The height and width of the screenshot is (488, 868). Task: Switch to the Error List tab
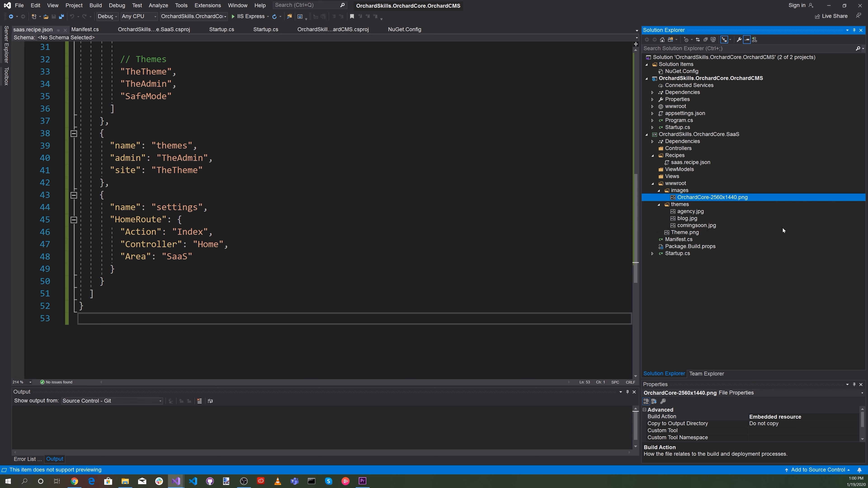(27, 459)
